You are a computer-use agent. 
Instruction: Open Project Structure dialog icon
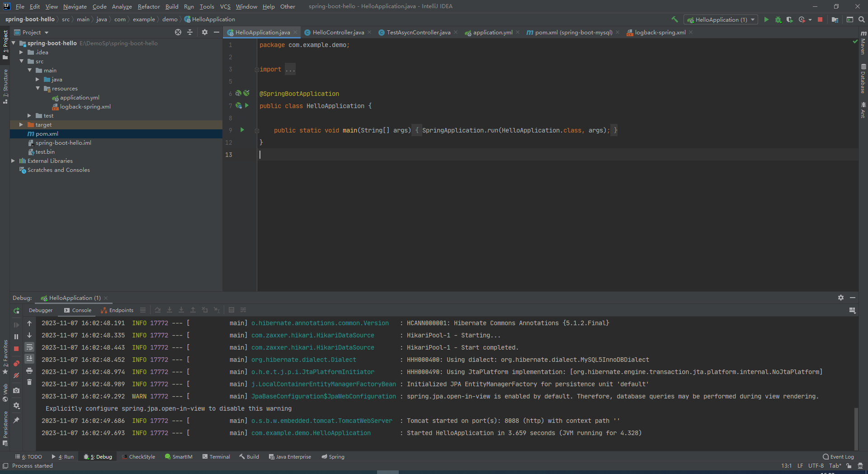click(835, 19)
